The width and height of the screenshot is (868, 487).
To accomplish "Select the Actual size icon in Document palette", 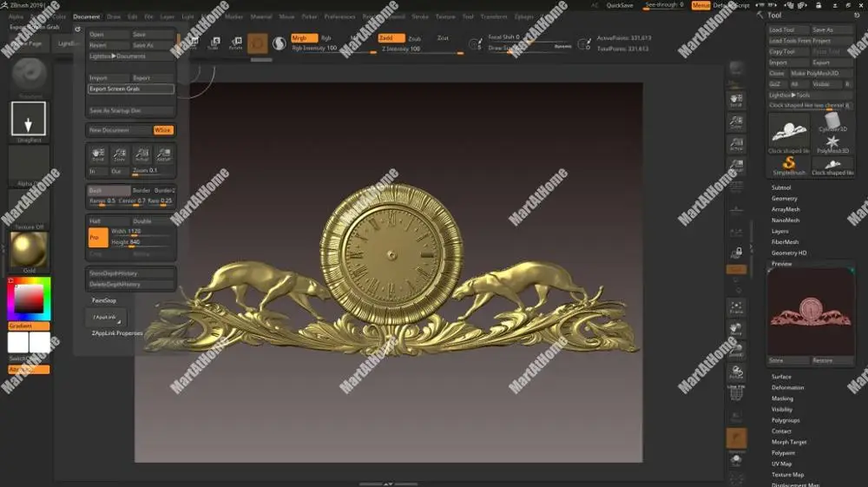I will tap(141, 155).
